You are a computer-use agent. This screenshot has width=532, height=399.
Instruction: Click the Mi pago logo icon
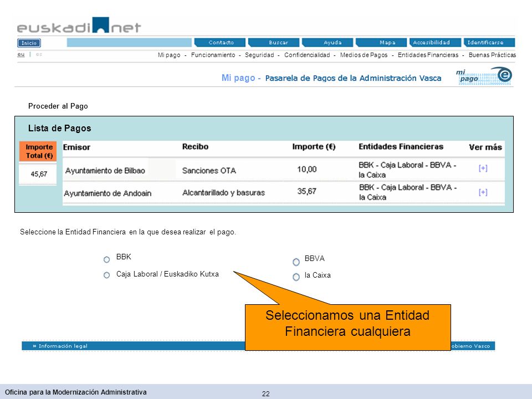(484, 76)
